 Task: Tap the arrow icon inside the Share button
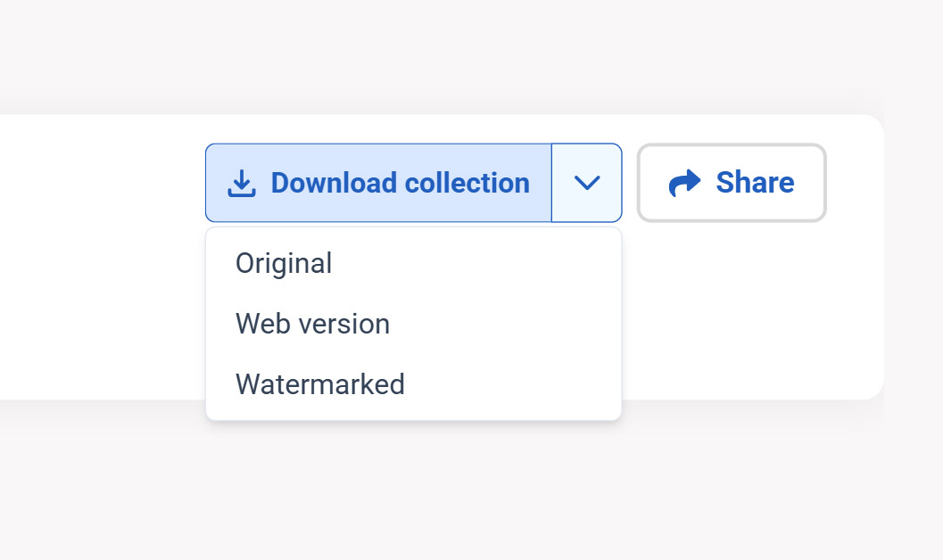[685, 183]
